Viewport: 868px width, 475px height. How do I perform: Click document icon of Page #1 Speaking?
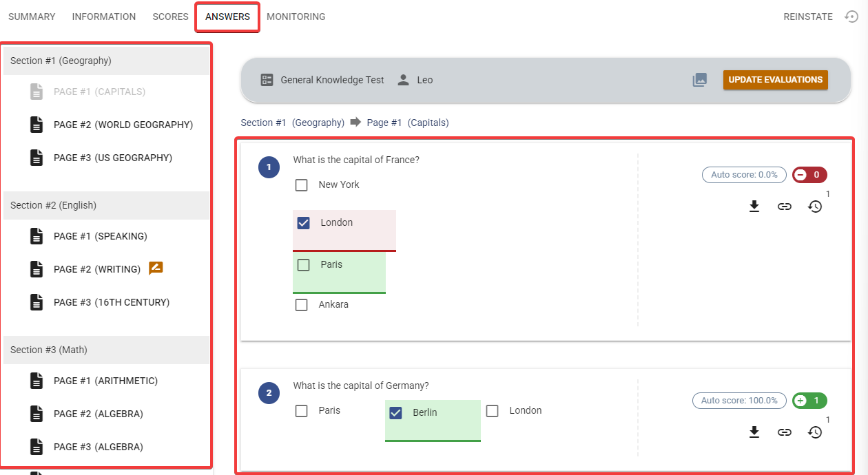[37, 236]
